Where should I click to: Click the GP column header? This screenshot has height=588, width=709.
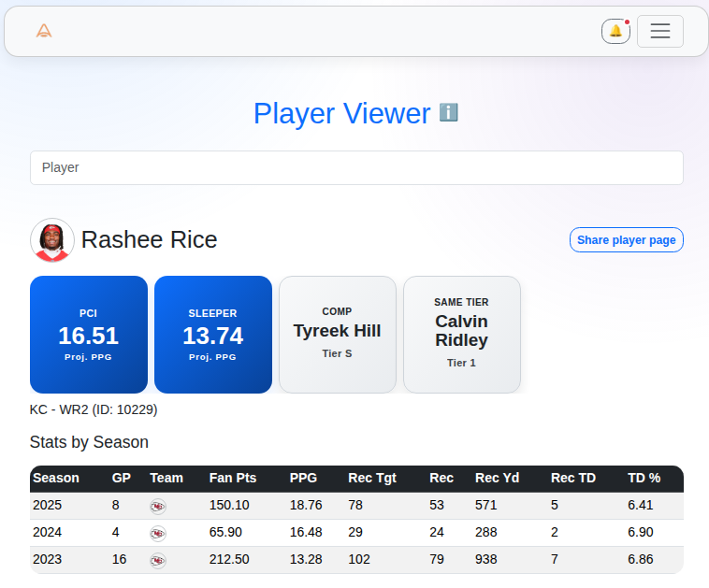click(122, 478)
